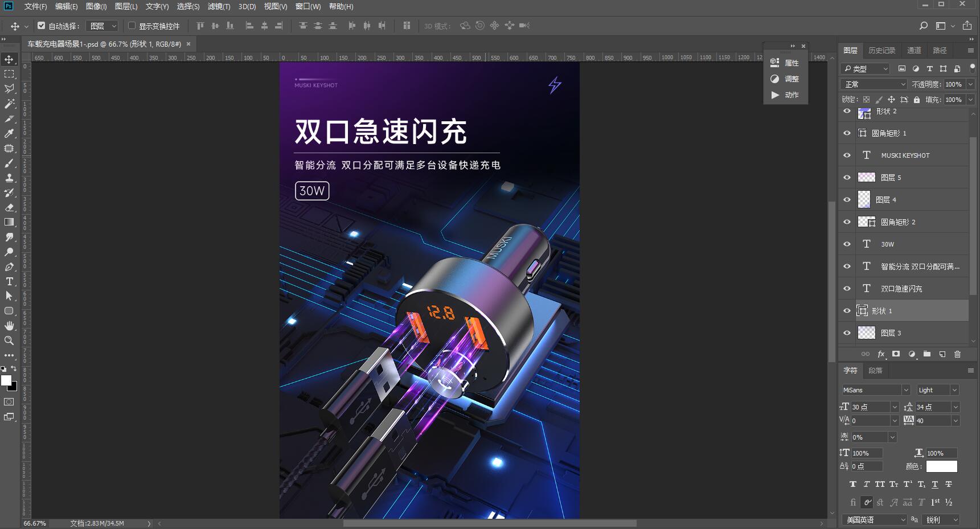The height and width of the screenshot is (529, 980).
Task: Hide the MUSKI KEYSHOT text layer
Action: pyautogui.click(x=847, y=155)
